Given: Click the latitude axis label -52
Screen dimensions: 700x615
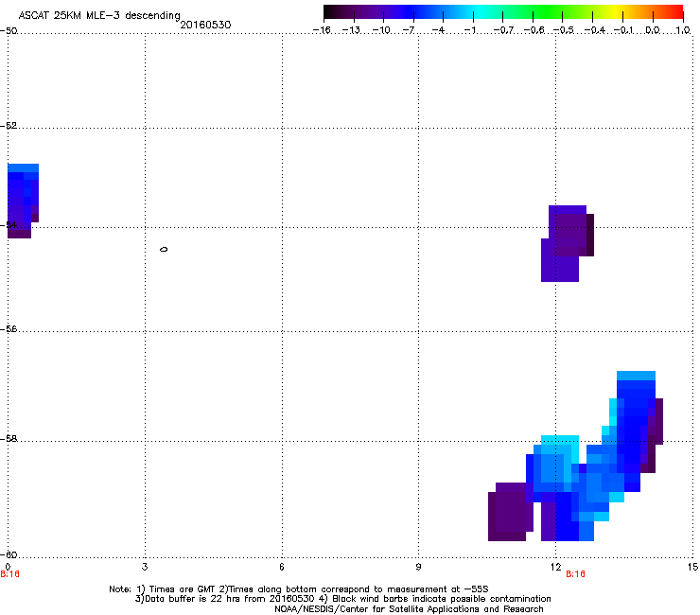Looking at the screenshot, I should click(9, 126).
